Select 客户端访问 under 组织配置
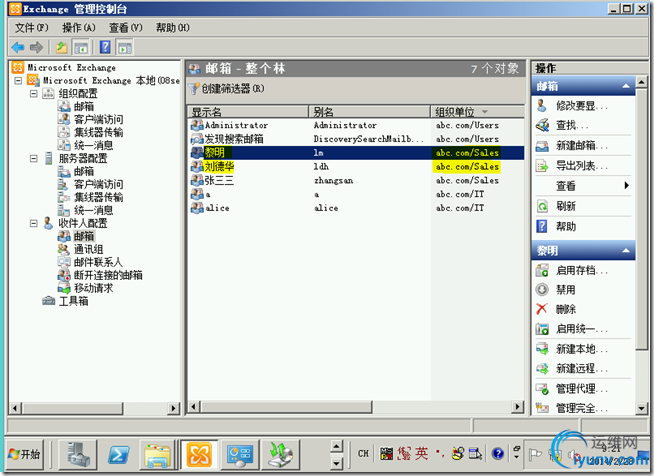Screen dimensions: 654x476 98,119
